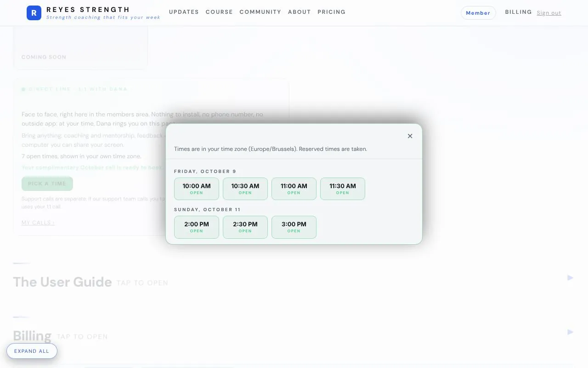
Task: Click the Friday, October 9 date label
Action: coord(205,172)
